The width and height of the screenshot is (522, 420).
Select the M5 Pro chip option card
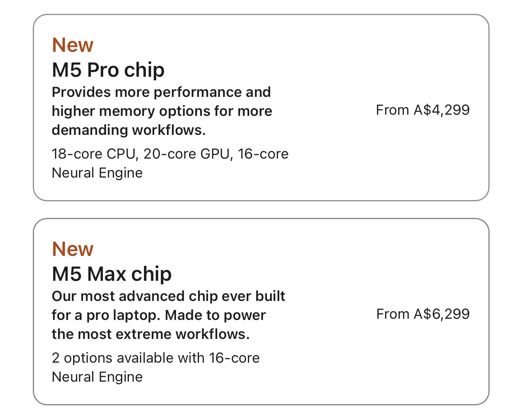[261, 108]
